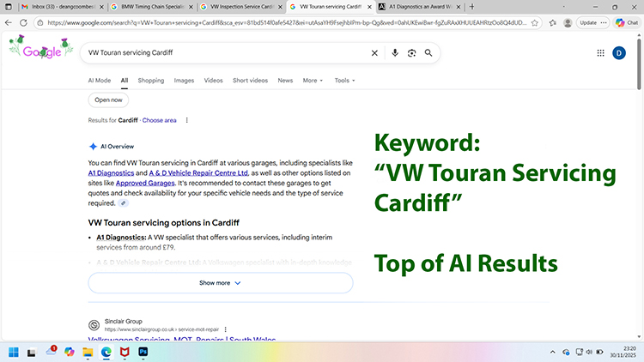Screen dimensions: 644x362
Task: Bookmark this page with star icon
Action: click(x=533, y=23)
